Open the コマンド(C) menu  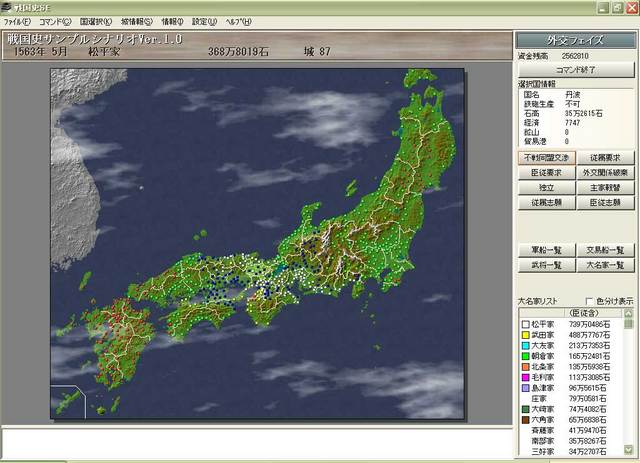(55, 22)
